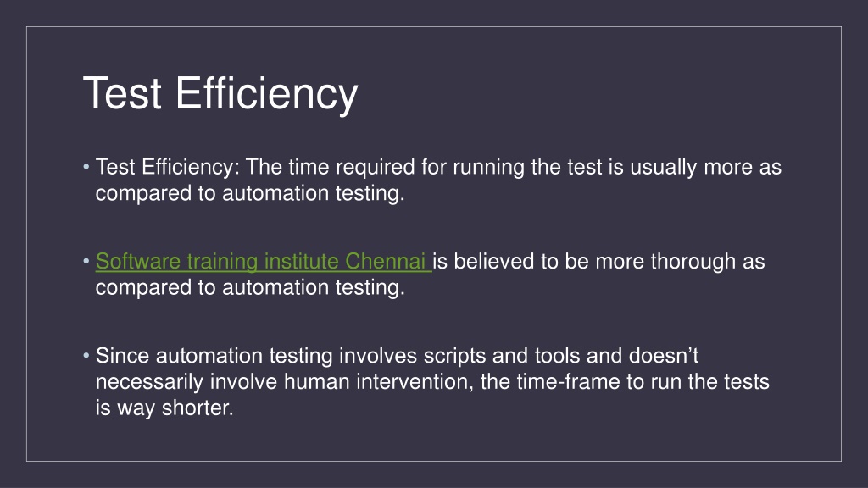Click the final line "is way shorter."
Image resolution: width=868 pixels, height=488 pixels.
[164, 408]
